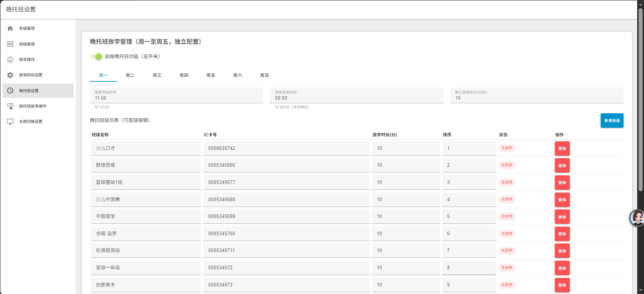
Task: Click the 放学结束时间 input field
Action: click(357, 95)
